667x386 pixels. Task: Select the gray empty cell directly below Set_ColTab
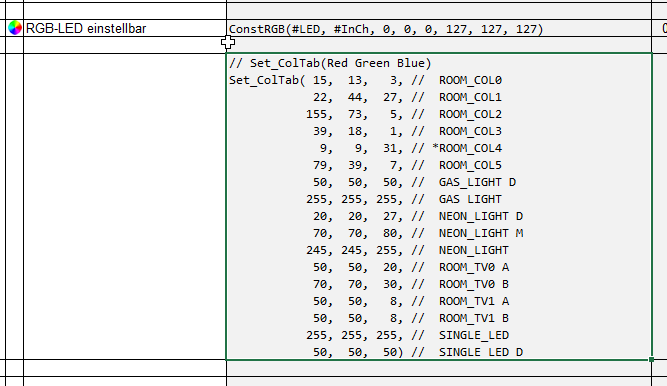(439, 368)
